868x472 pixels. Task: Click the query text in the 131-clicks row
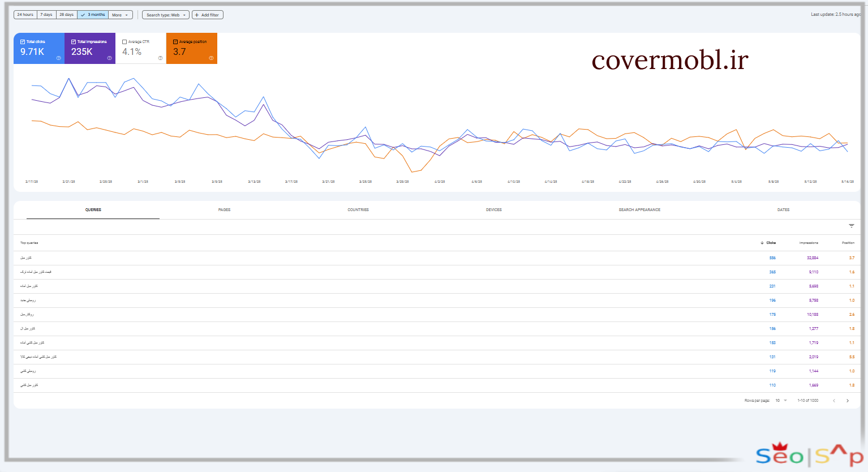tap(38, 357)
